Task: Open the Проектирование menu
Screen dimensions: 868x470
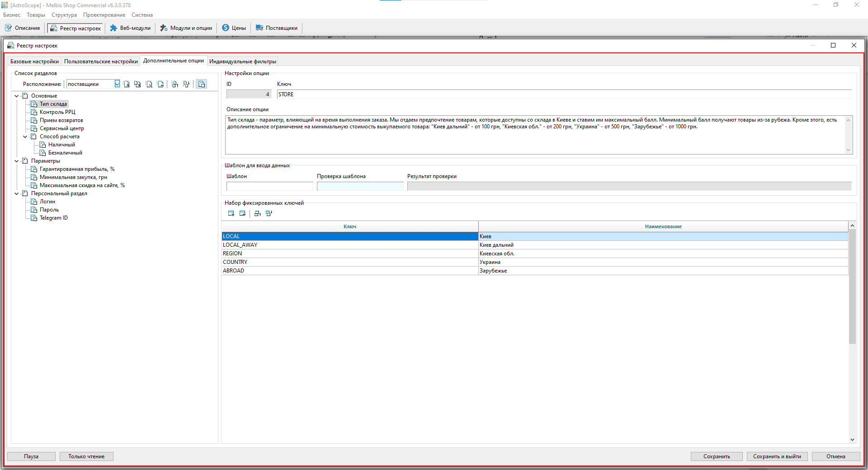Action: 104,15
